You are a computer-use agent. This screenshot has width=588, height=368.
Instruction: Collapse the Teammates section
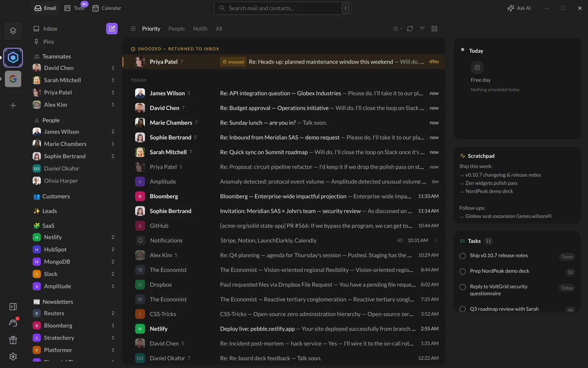tap(57, 56)
